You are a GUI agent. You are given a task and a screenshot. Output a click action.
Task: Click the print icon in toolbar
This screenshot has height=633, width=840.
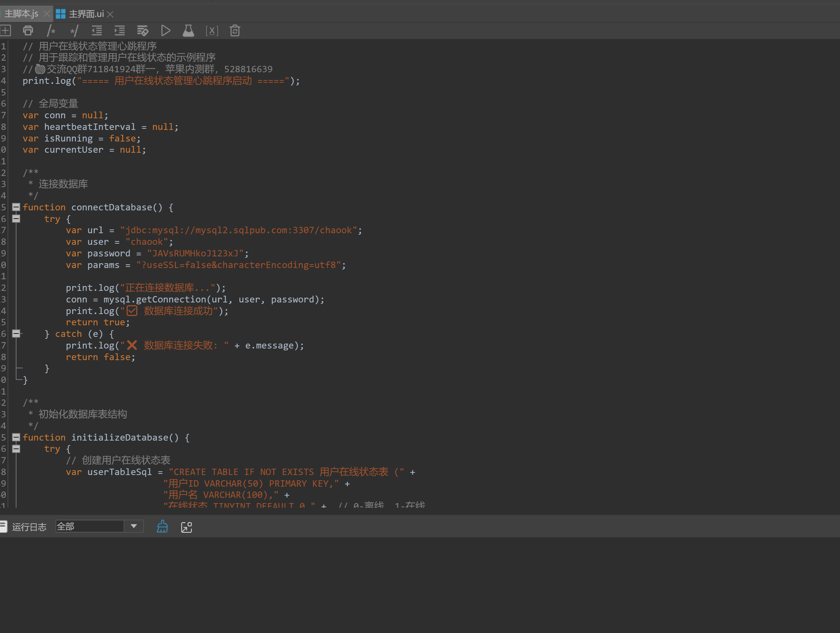coord(28,30)
